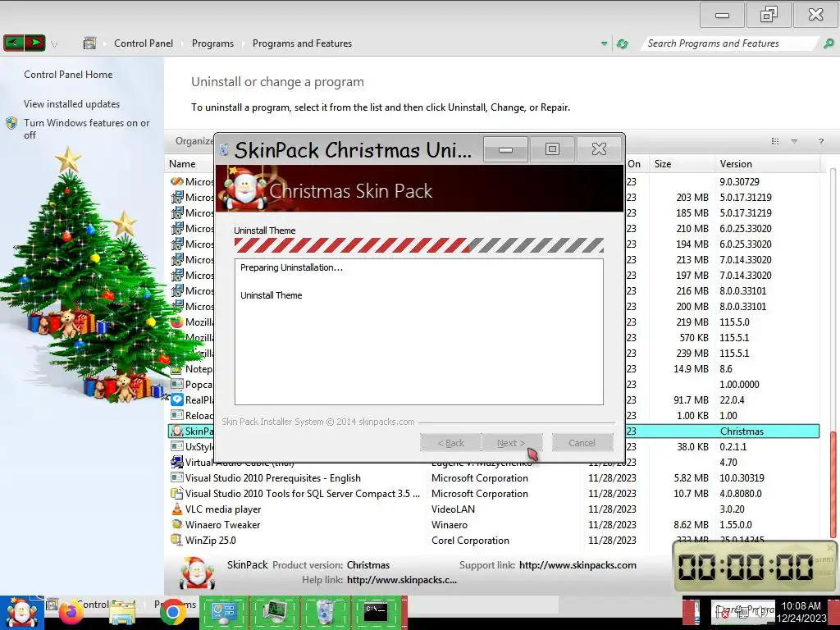Image resolution: width=840 pixels, height=630 pixels.
Task: Open the Recycle Bin taskbar shortcut
Action: coord(325,612)
